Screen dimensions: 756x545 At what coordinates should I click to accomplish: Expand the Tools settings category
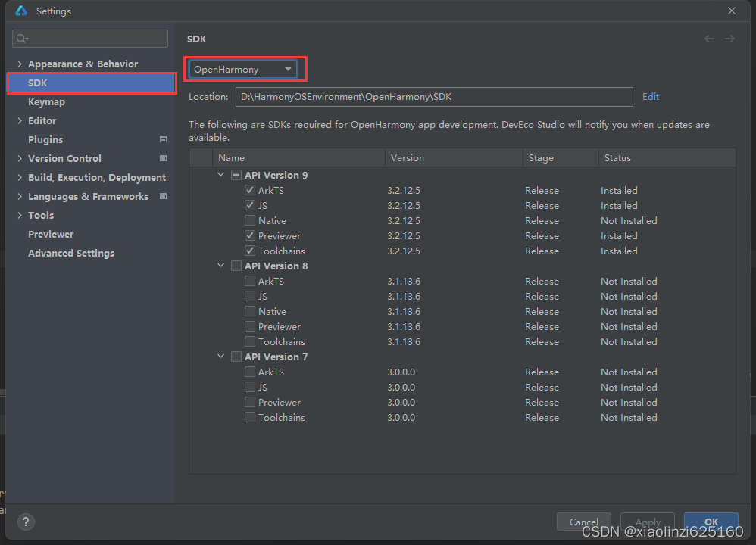pos(19,215)
